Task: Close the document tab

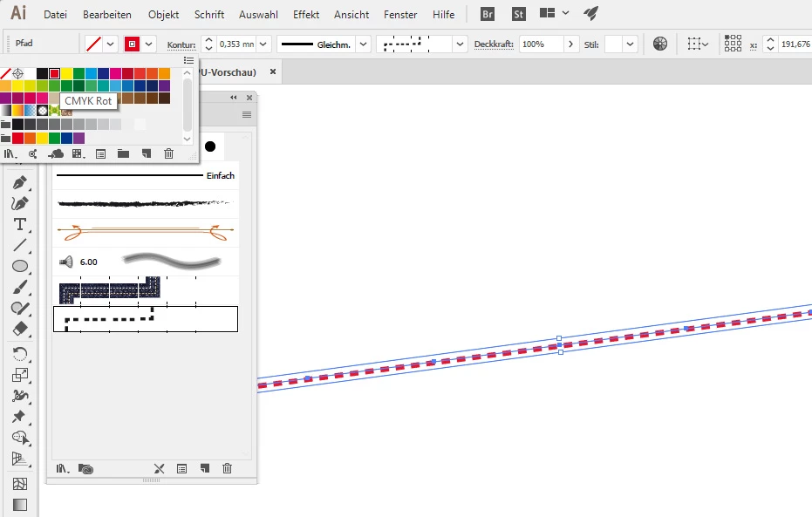Action: coord(273,72)
